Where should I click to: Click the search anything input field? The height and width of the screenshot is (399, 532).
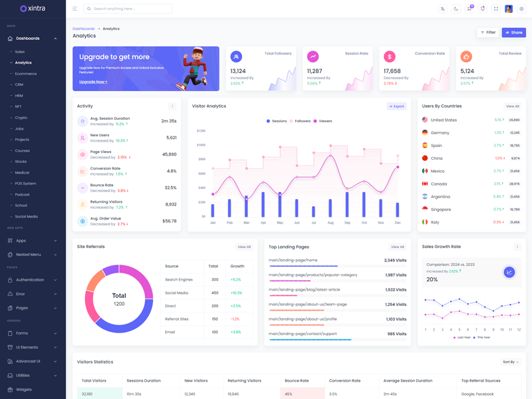[x=130, y=9]
